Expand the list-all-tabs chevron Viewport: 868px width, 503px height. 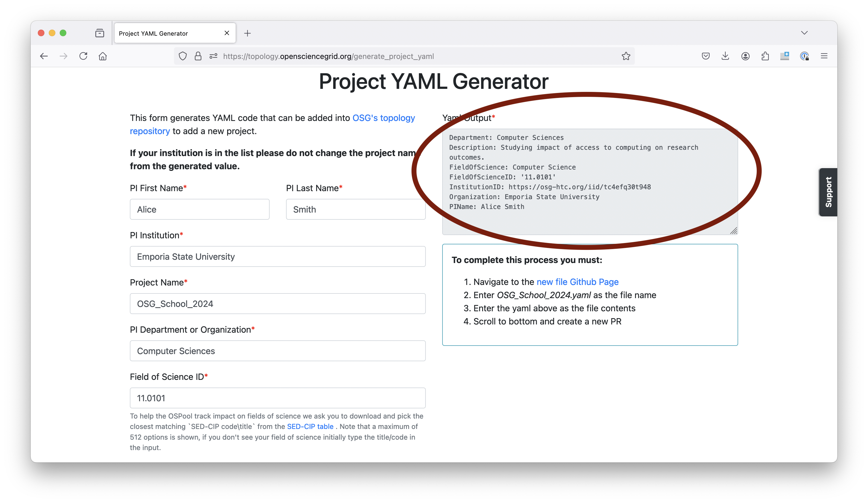coord(804,33)
